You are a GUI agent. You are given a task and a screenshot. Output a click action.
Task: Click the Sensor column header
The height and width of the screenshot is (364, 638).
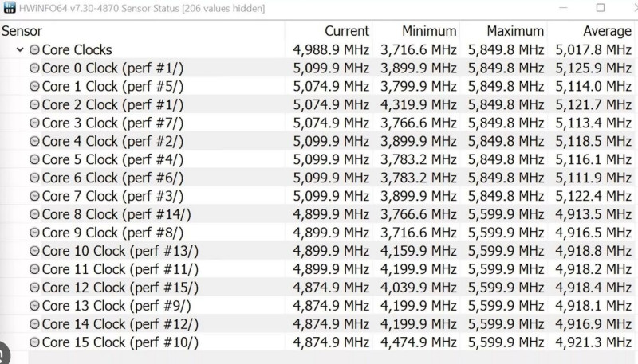22,31
